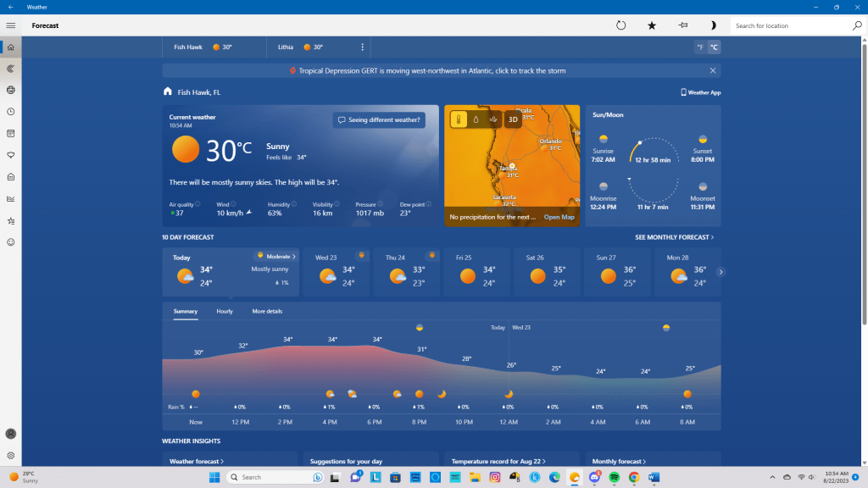Dismiss the Tropical Depression GERT alert banner
The width and height of the screenshot is (868, 488).
tap(713, 71)
